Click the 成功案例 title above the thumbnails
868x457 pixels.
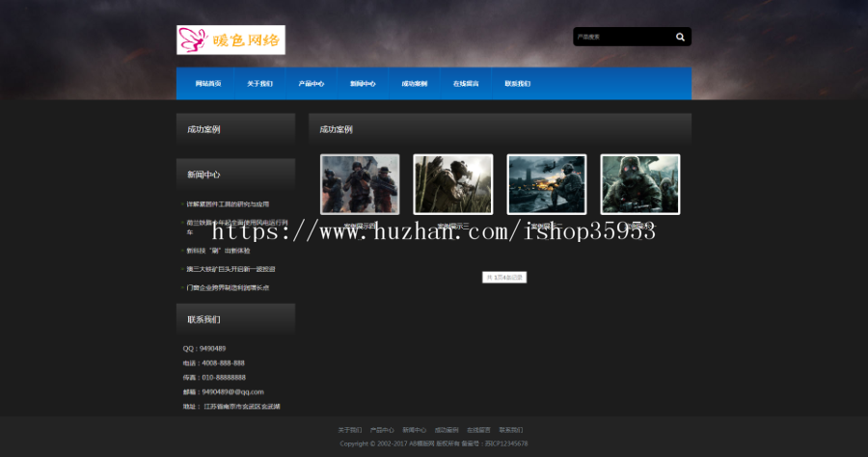(336, 129)
